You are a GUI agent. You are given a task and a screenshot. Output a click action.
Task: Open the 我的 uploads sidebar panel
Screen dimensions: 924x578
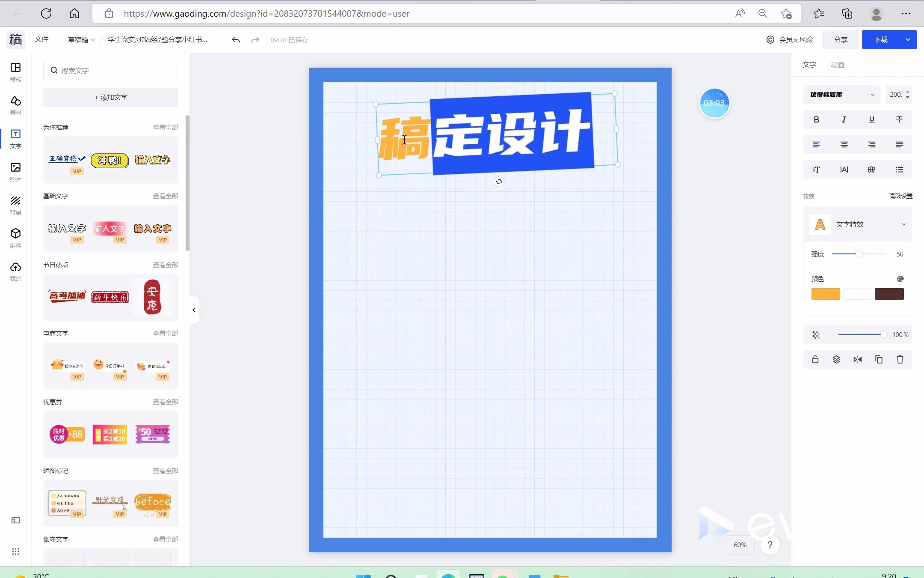tap(15, 272)
